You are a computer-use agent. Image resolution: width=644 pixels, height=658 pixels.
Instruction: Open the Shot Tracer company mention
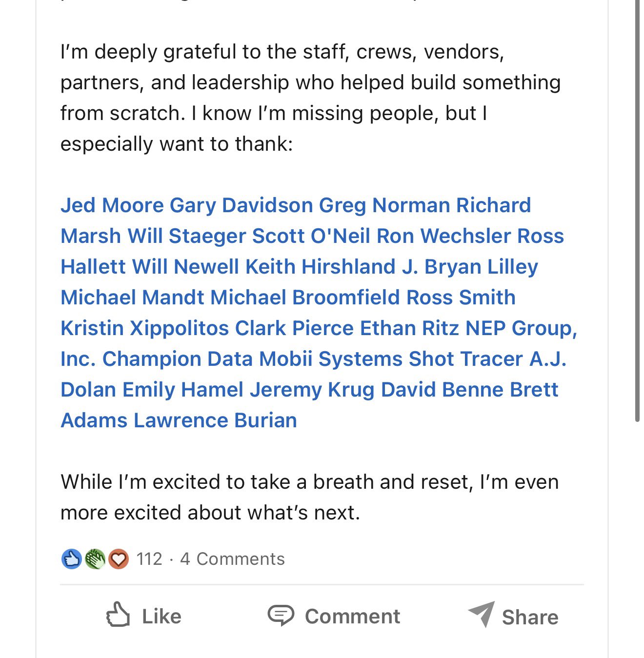pyautogui.click(x=466, y=359)
